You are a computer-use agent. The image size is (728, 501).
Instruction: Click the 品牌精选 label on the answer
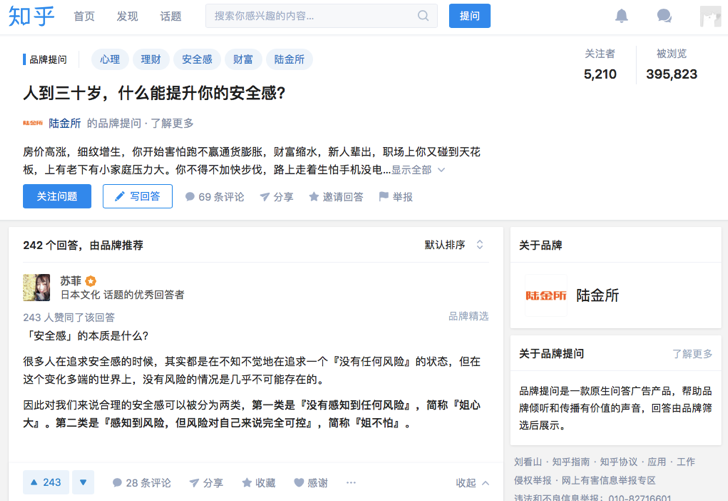pos(468,316)
